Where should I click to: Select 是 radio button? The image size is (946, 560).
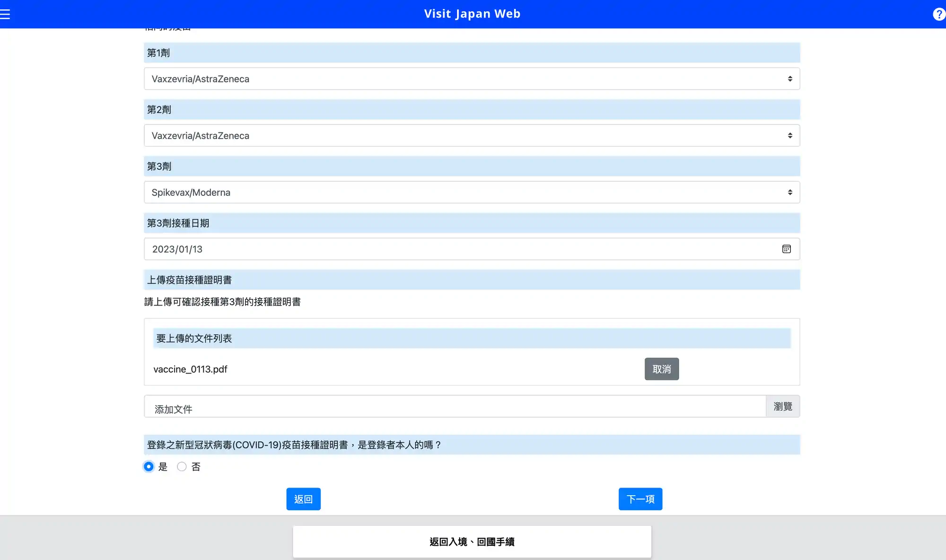click(x=149, y=467)
